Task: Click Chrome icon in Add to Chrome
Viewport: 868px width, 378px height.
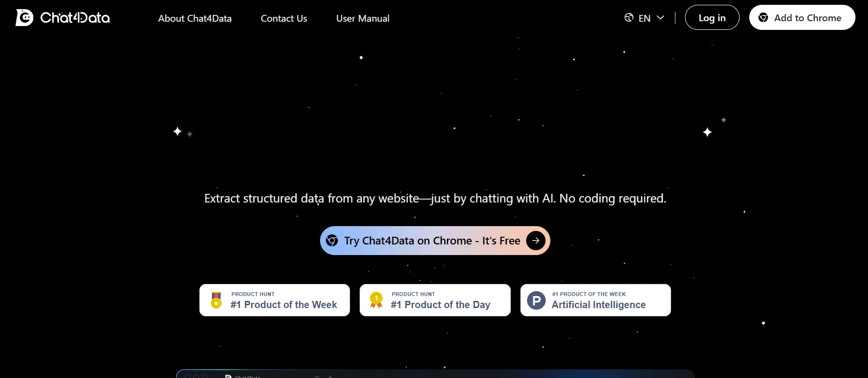Action: pos(763,18)
